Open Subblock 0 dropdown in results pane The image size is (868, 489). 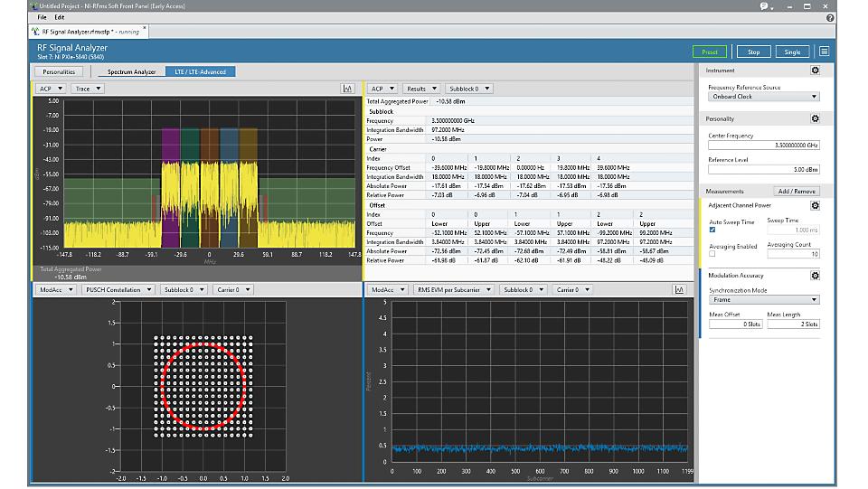[x=469, y=89]
